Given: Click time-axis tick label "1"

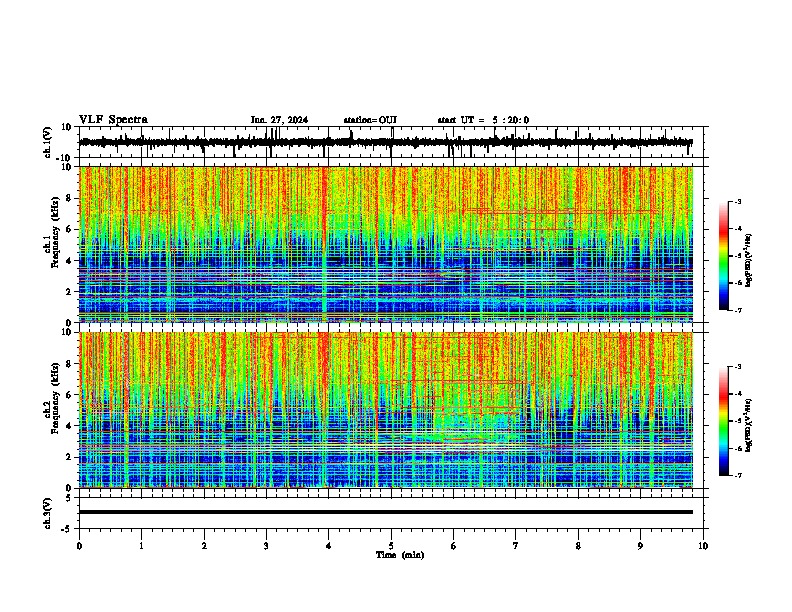Looking at the screenshot, I should [142, 546].
